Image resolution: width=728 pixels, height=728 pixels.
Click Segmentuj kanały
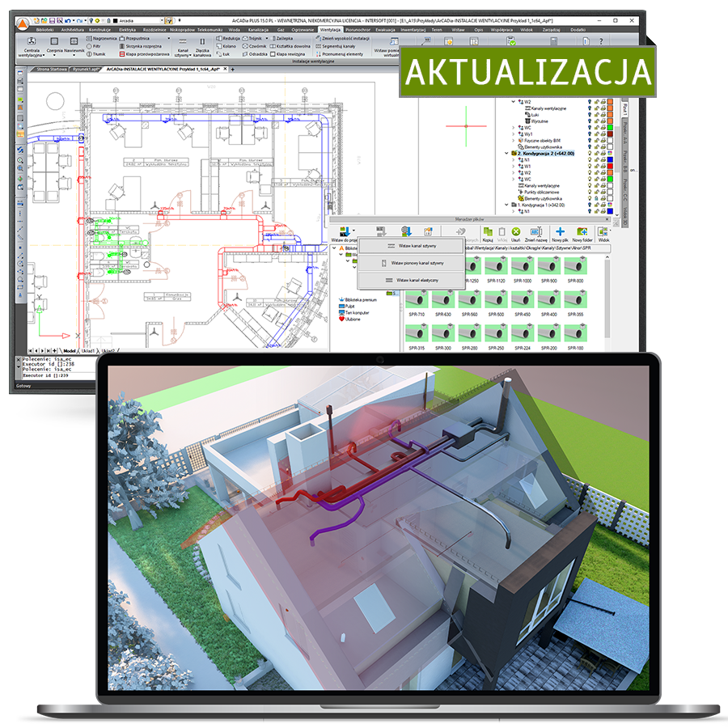[x=335, y=46]
